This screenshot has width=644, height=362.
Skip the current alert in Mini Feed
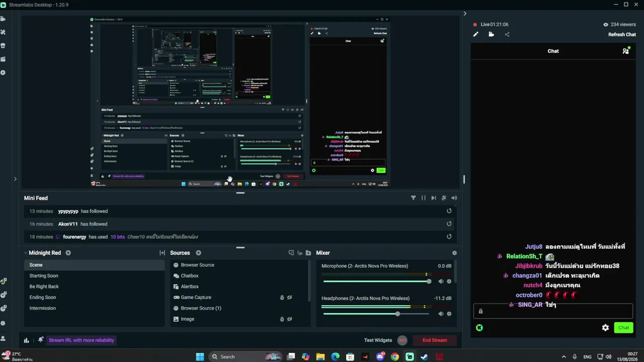click(x=434, y=198)
